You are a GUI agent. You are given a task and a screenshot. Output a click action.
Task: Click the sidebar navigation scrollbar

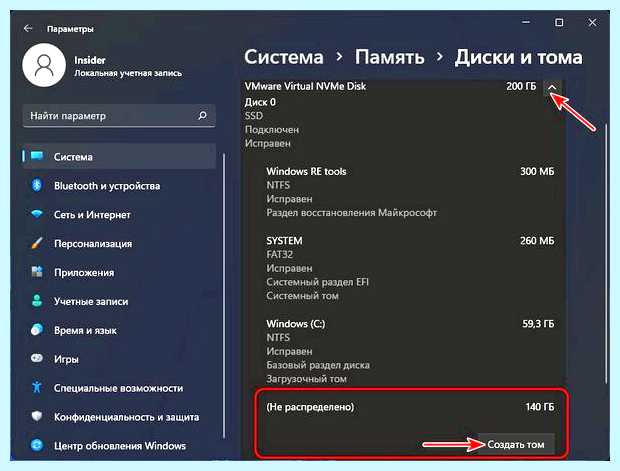224,296
